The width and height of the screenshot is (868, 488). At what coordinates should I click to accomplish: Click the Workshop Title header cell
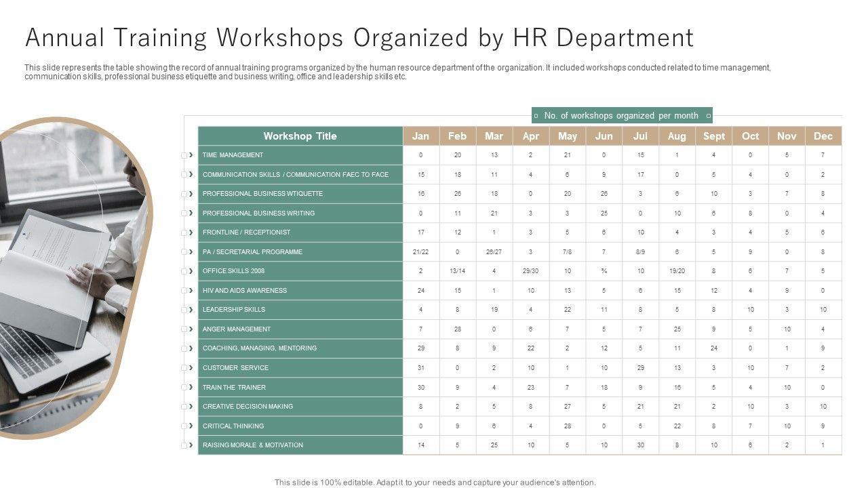point(300,136)
